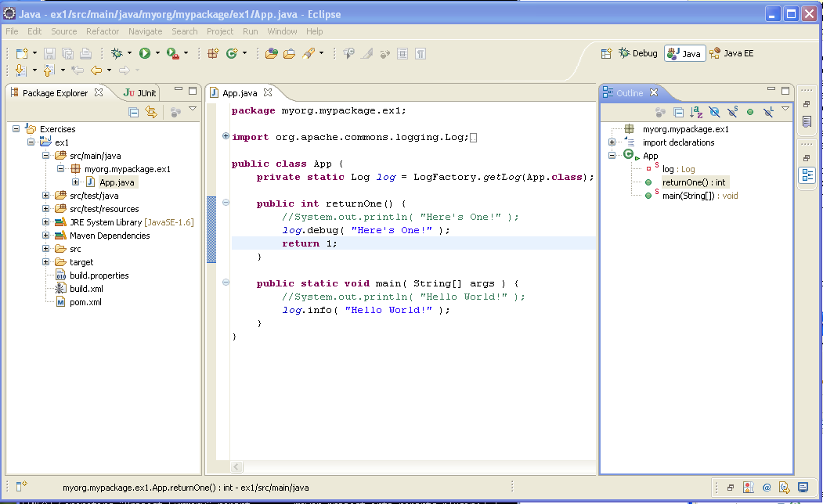Click the Open Type icon
Viewport: 823px width, 504px height.
272,53
